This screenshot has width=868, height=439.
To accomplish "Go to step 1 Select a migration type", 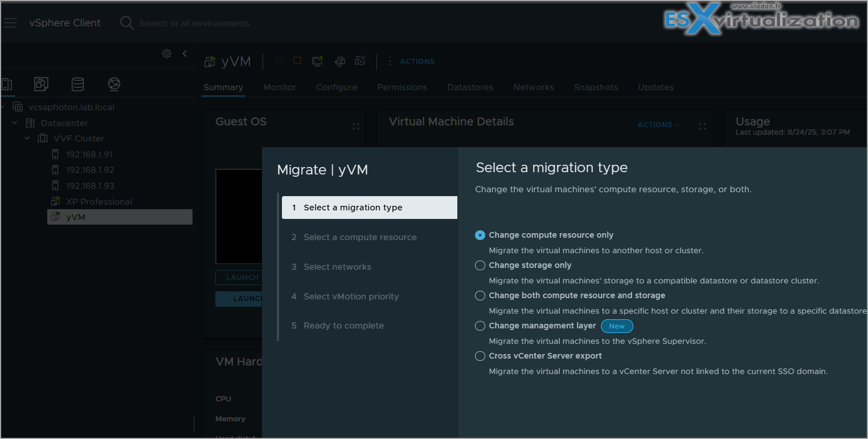I will (x=369, y=208).
